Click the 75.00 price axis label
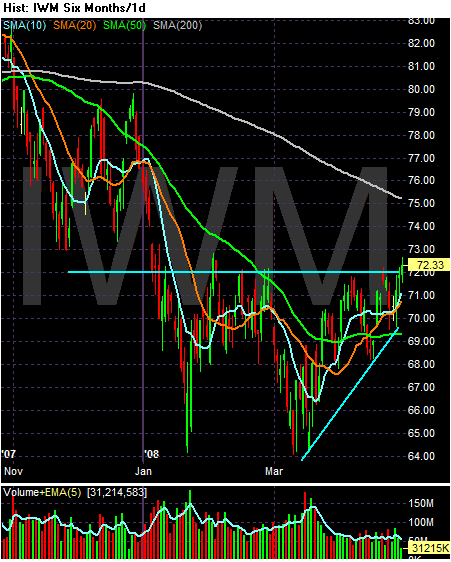Viewport: 451px width, 562px height. click(421, 203)
